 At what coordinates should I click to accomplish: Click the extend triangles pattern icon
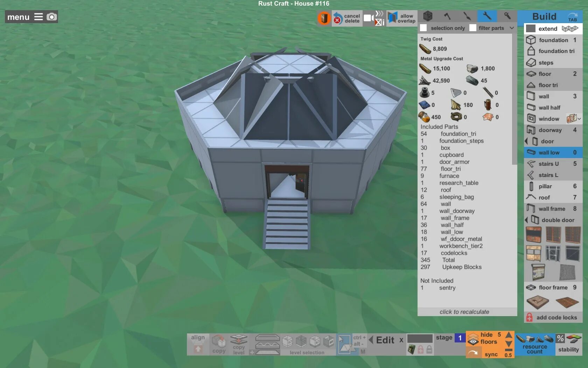[x=570, y=29]
